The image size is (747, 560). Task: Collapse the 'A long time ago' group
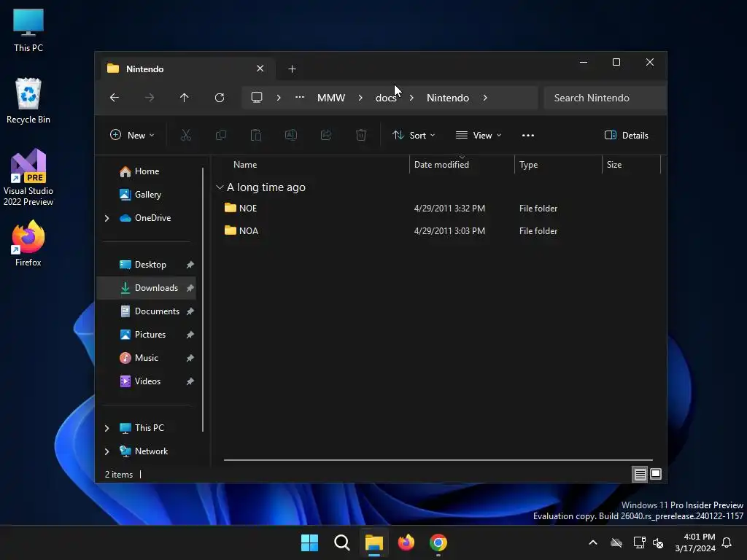pyautogui.click(x=220, y=187)
